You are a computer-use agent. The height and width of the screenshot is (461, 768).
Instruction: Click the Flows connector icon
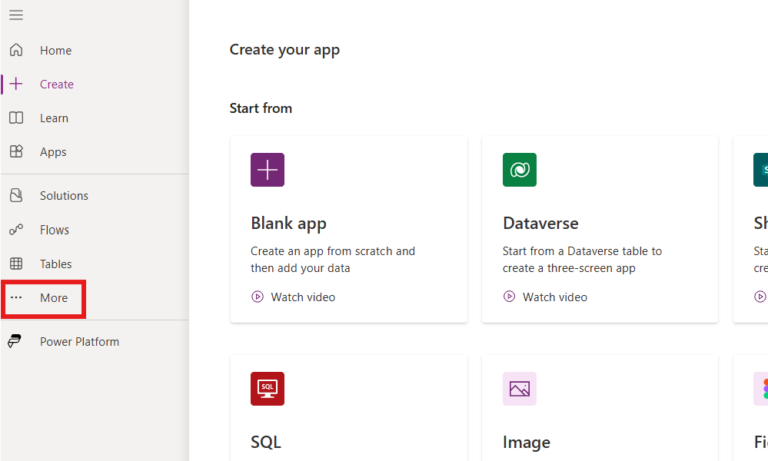(x=16, y=230)
